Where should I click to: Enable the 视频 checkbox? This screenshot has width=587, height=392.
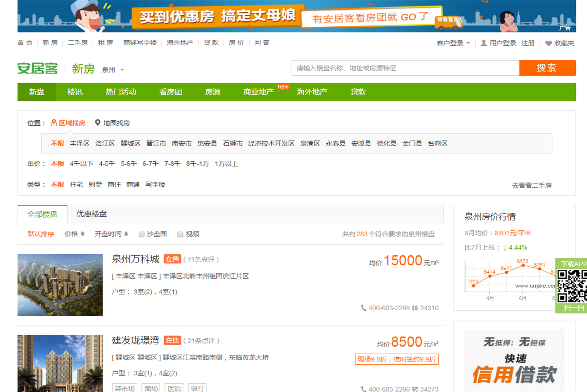point(181,234)
